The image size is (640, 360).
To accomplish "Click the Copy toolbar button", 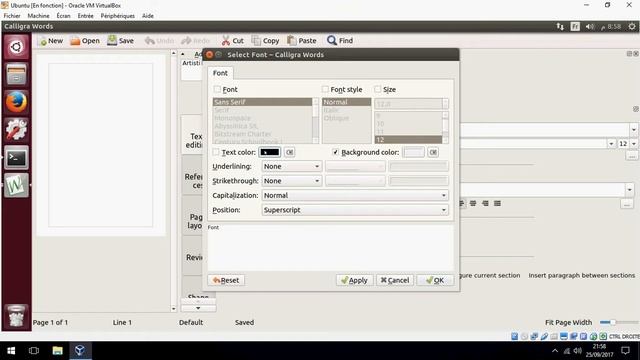I will pyautogui.click(x=265, y=41).
